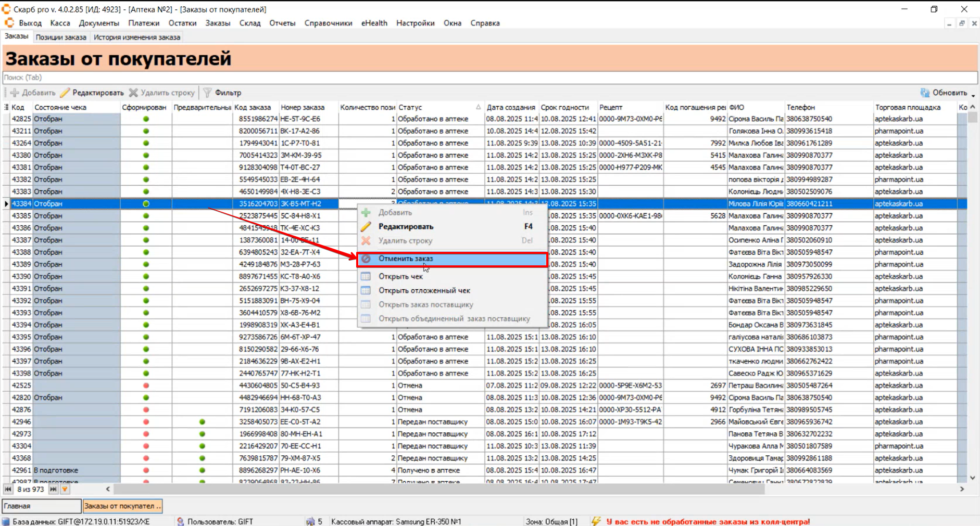Viewport: 980px width, 526px height.
Task: Click orange filter icon in record navigator
Action: (x=65, y=489)
